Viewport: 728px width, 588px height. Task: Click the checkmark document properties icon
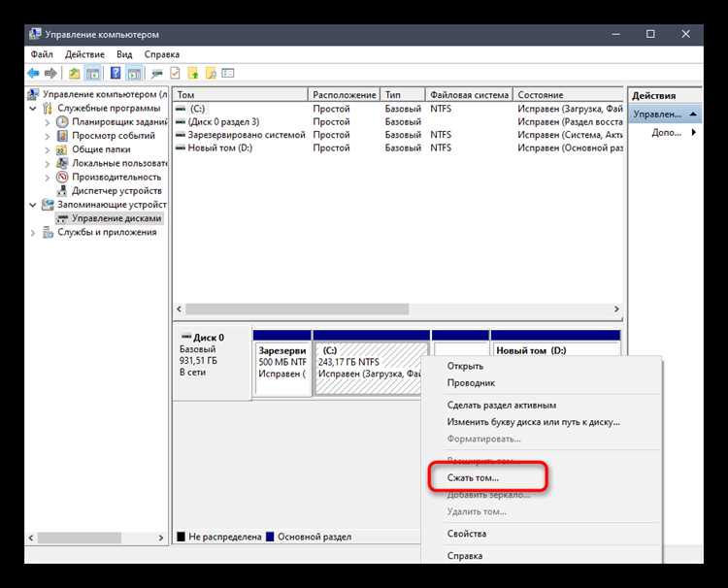[175, 73]
